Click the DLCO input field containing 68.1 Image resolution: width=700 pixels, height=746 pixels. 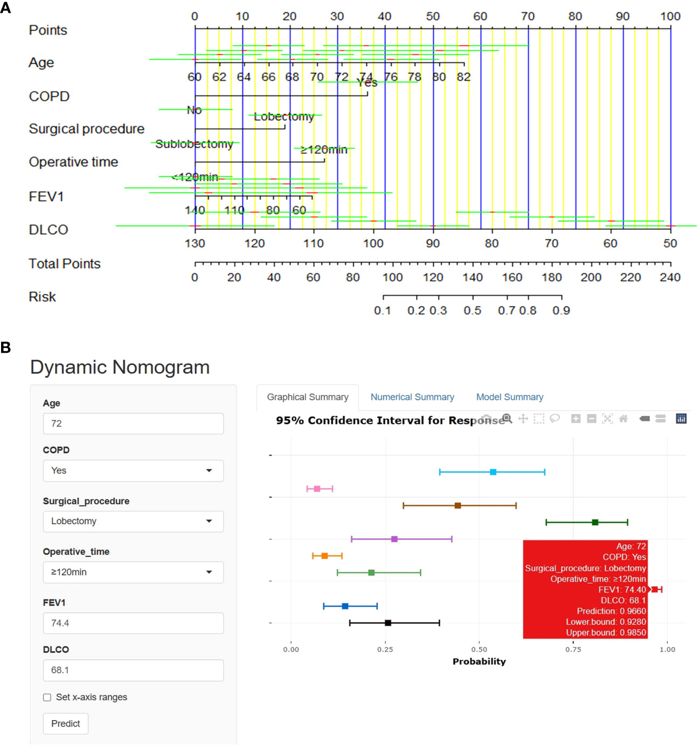click(x=133, y=670)
